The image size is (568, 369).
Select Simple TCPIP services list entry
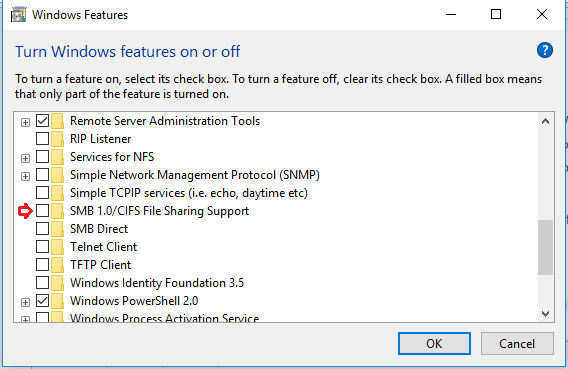[189, 193]
